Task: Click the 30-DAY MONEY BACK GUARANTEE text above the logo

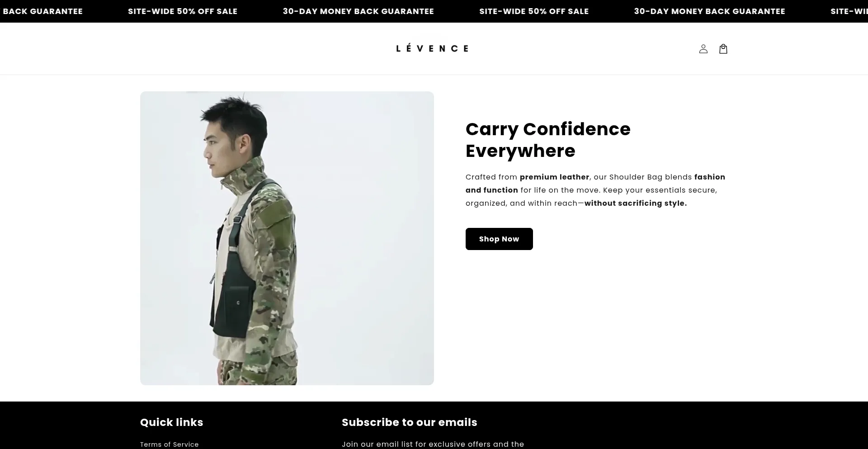Action: 359,11
